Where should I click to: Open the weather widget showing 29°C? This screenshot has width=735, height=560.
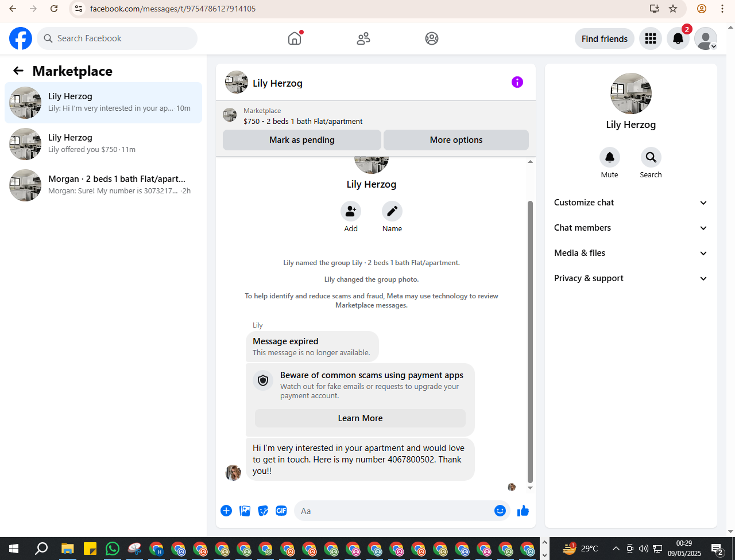pyautogui.click(x=581, y=549)
